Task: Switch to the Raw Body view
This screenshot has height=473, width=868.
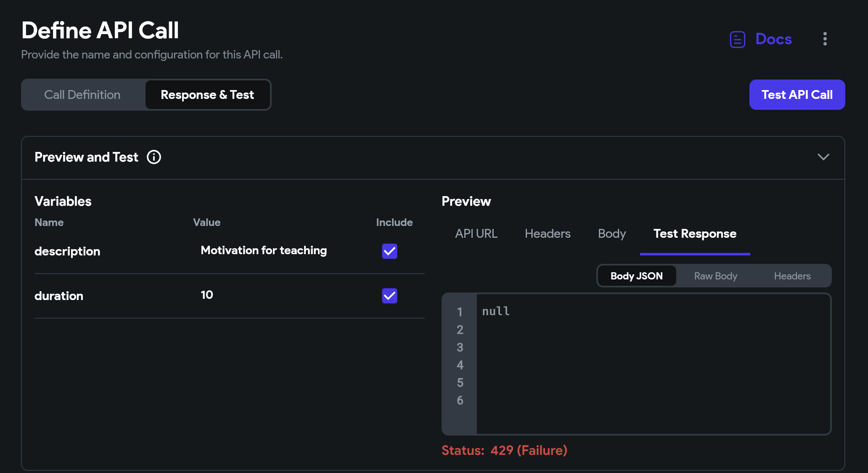Action: pyautogui.click(x=715, y=276)
